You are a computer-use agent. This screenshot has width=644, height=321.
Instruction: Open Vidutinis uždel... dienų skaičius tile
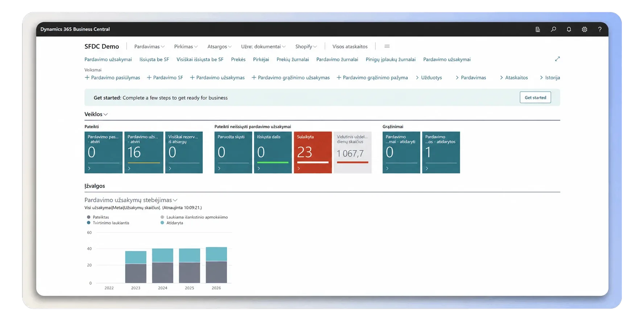pos(352,152)
